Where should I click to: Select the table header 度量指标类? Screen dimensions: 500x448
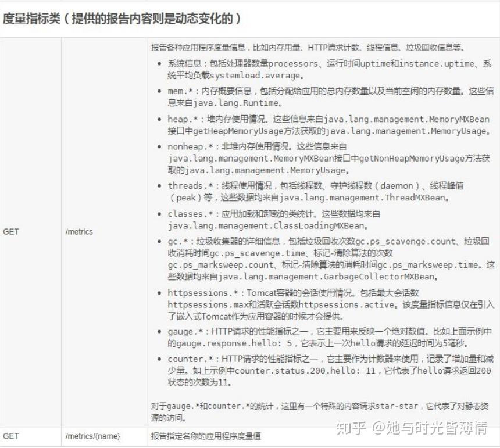coord(31,18)
